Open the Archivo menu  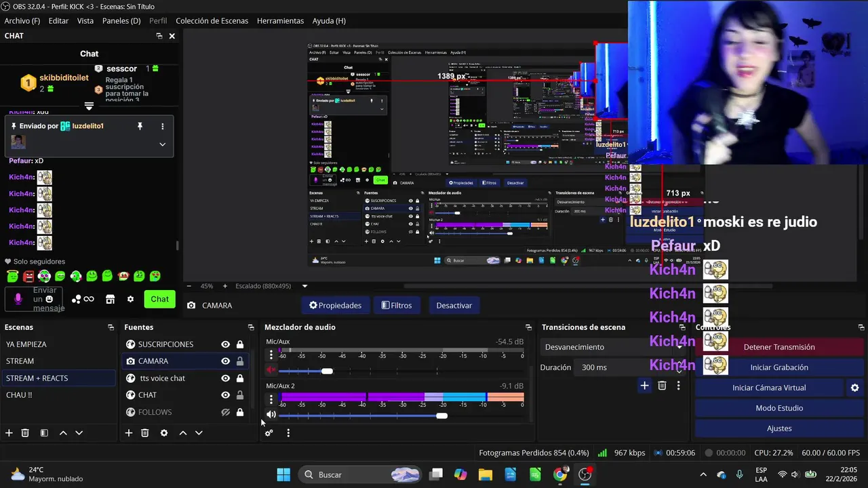(x=22, y=21)
